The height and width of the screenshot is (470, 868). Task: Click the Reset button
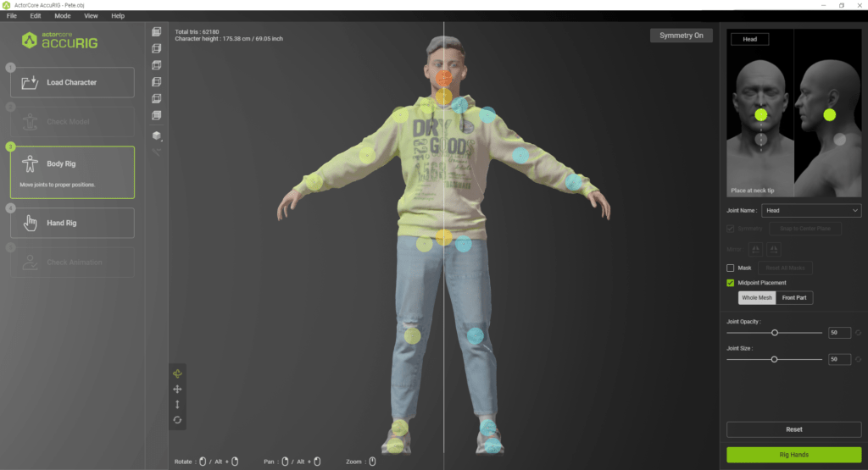[x=793, y=429]
